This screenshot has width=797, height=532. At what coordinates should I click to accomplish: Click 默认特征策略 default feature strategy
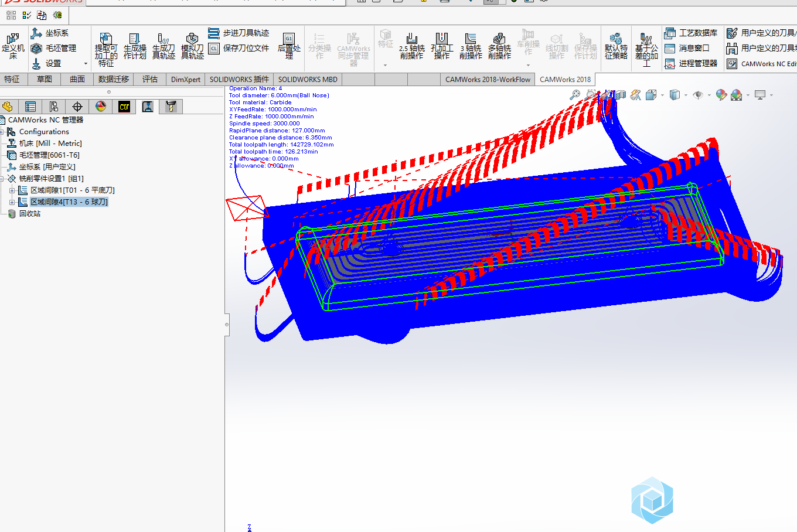[616, 46]
